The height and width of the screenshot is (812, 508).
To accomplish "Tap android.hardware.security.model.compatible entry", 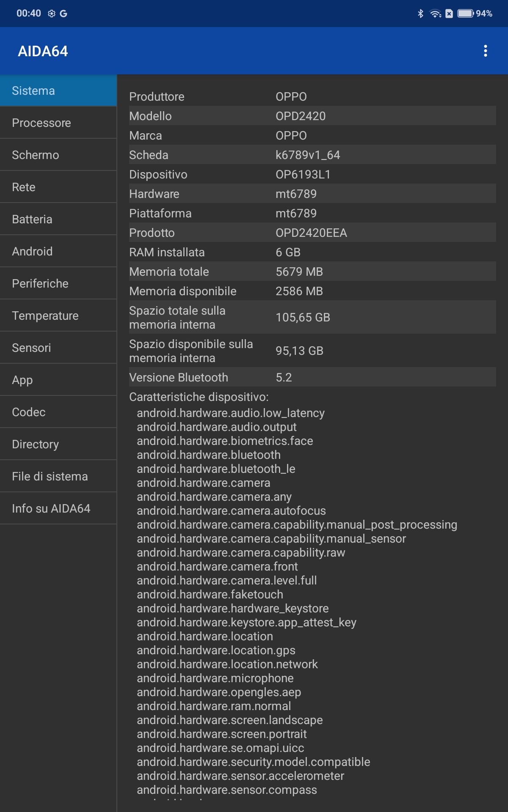I will [x=254, y=762].
